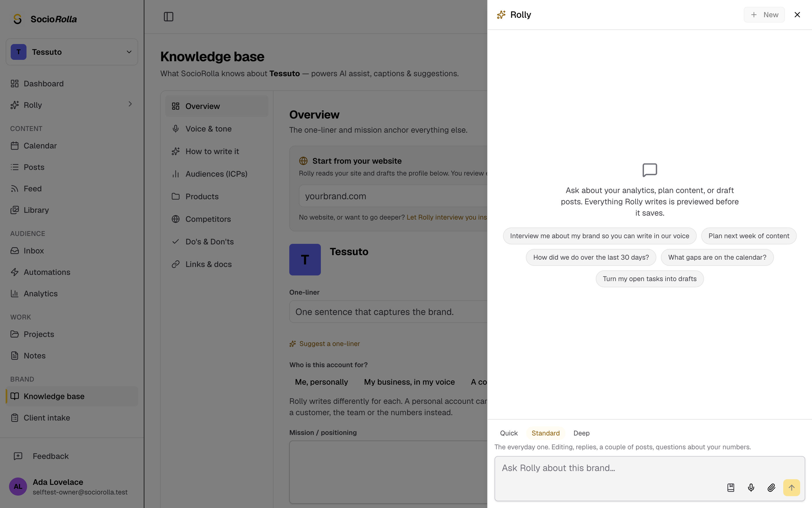Click the Automations lightning icon
Image resolution: width=812 pixels, height=508 pixels.
pos(14,272)
